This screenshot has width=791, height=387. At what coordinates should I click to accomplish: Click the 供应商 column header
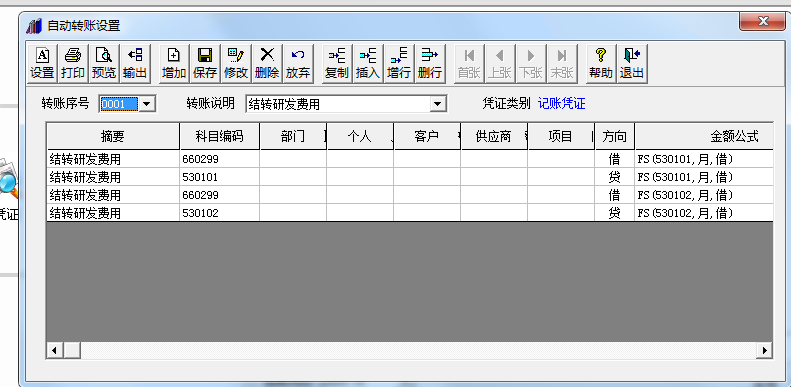pos(494,136)
